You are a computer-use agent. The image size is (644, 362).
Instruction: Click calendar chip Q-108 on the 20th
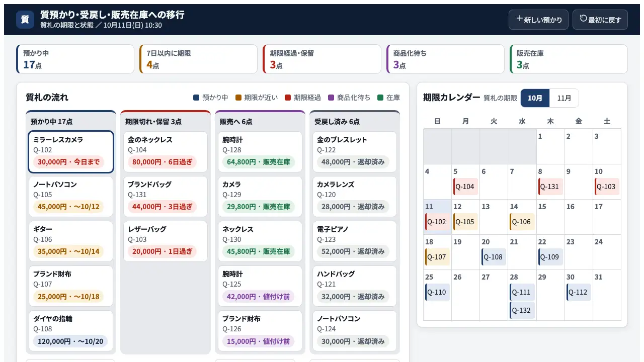click(x=494, y=257)
